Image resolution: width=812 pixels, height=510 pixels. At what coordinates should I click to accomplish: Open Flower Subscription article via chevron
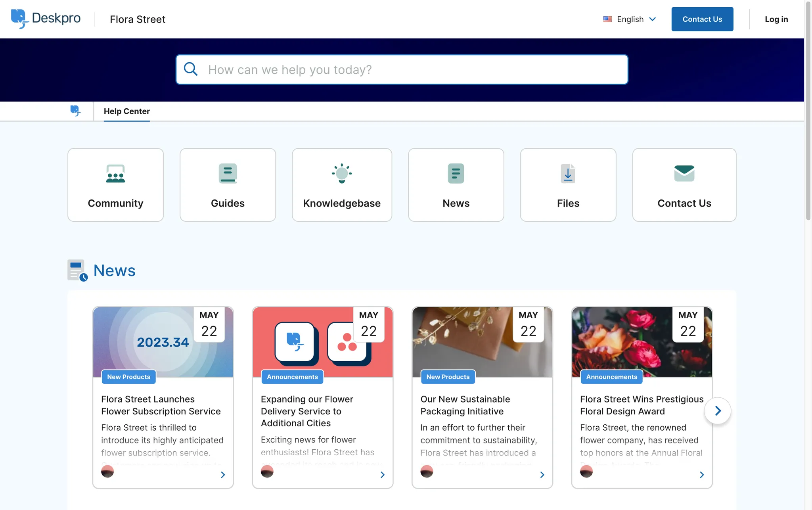click(223, 475)
